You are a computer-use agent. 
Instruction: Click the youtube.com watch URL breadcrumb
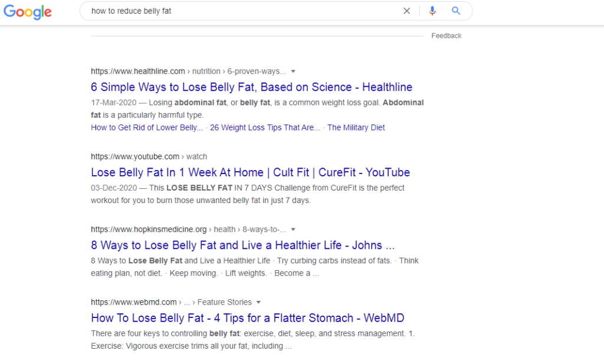149,156
